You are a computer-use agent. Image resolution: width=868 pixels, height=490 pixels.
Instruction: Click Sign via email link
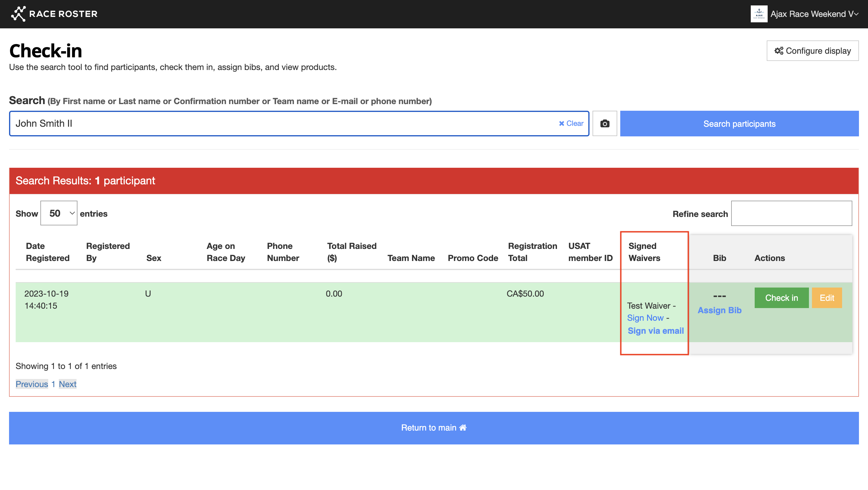[x=656, y=331]
